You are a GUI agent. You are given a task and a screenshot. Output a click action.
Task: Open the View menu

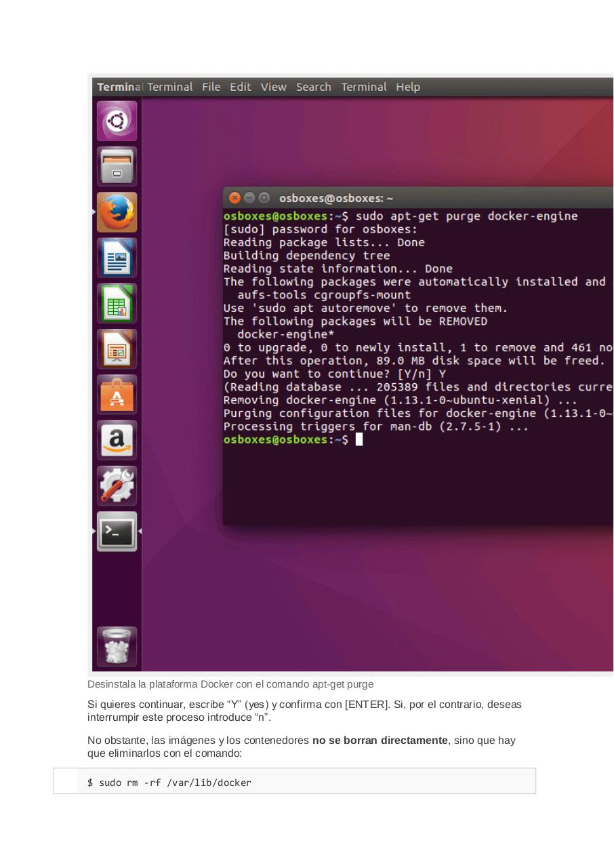pos(273,87)
